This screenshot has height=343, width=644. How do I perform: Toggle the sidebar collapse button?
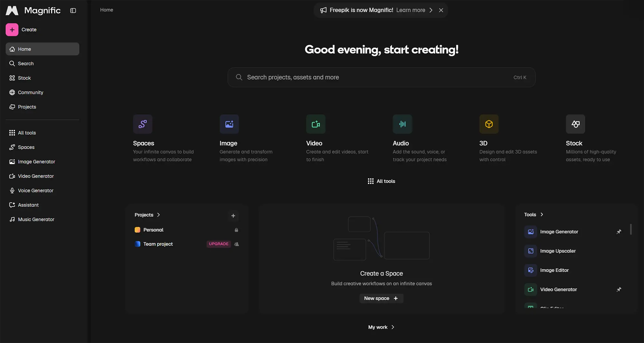point(73,11)
